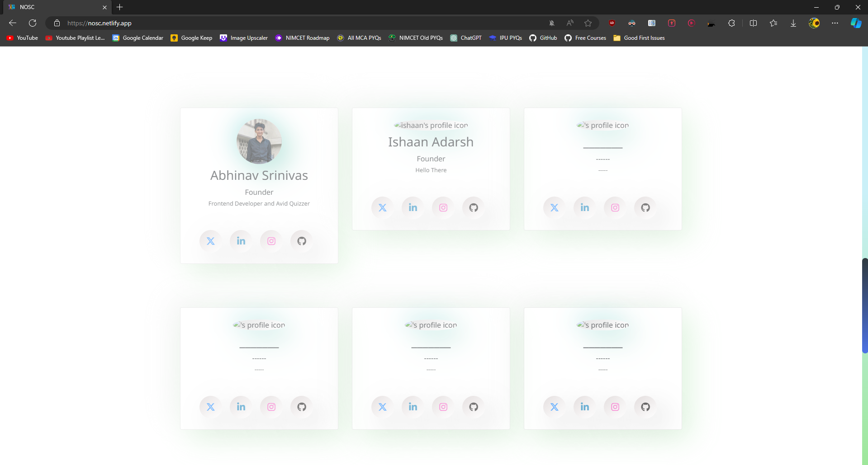Select the X icon on Abhinav Srinivas's card
The image size is (868, 465).
point(210,240)
